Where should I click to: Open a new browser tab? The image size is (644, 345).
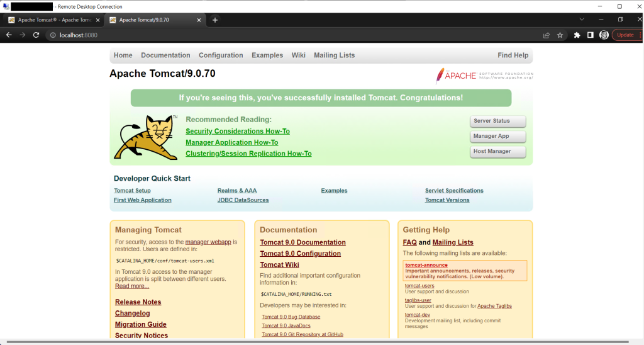coord(215,20)
